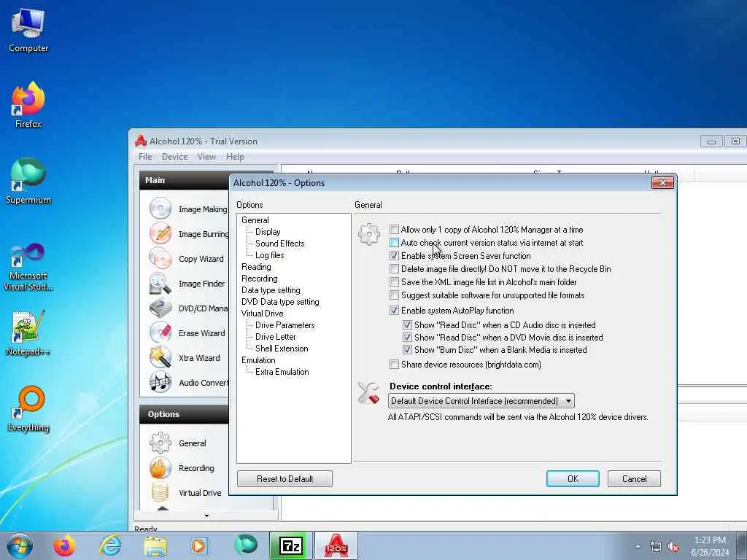Select DVD Data type setting tree item

(x=280, y=302)
